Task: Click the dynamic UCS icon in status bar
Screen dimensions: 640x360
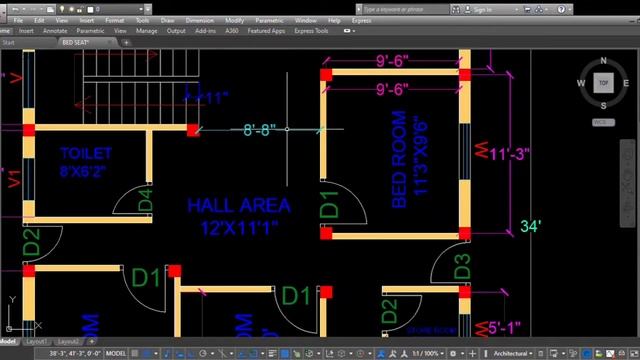Action: pos(330,353)
